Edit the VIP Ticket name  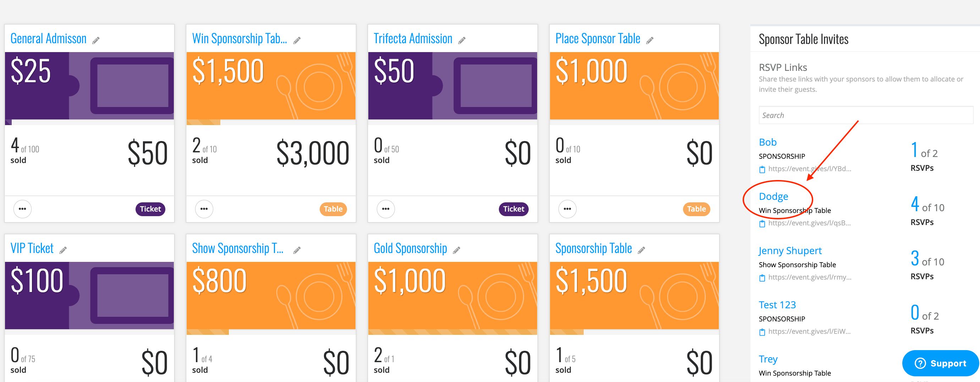coord(63,250)
